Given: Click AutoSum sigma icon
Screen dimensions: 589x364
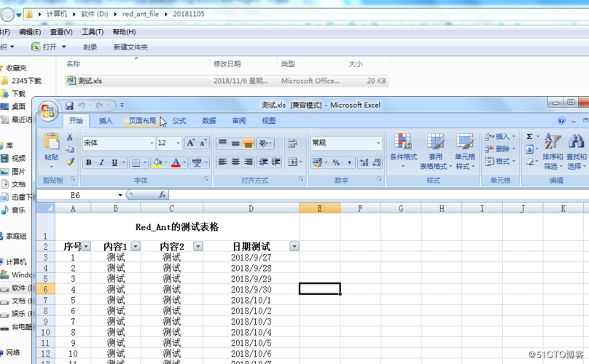Looking at the screenshot, I should coord(530,137).
